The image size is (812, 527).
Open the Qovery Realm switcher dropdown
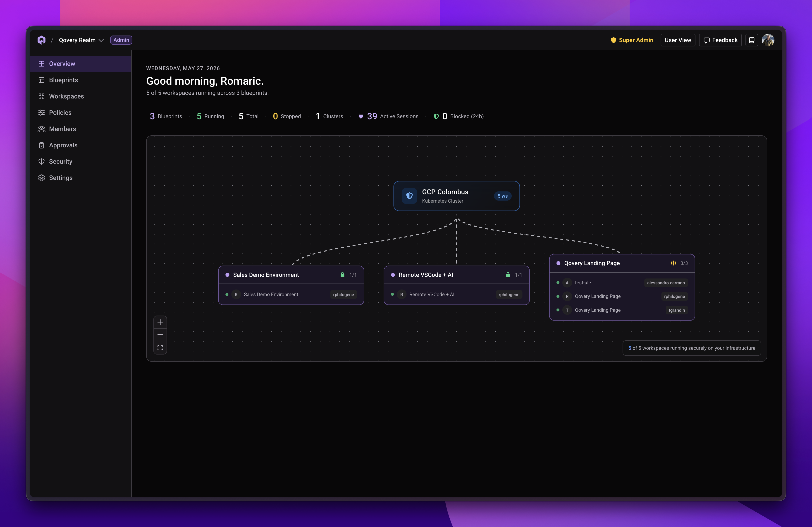point(81,40)
